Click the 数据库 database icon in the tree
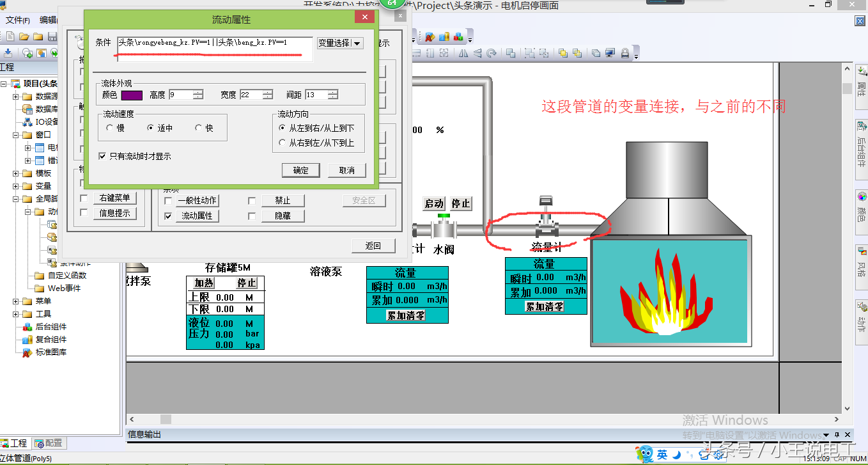This screenshot has width=868, height=465. coord(27,109)
